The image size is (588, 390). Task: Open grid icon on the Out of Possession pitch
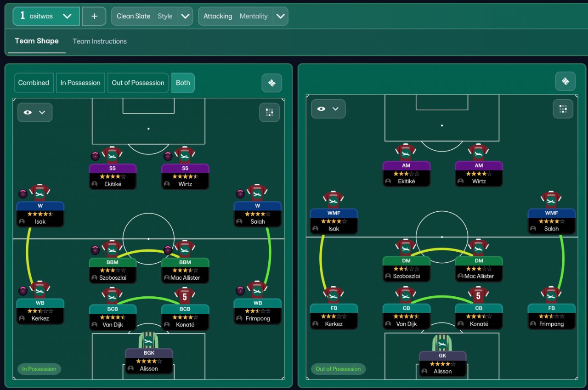tap(563, 109)
